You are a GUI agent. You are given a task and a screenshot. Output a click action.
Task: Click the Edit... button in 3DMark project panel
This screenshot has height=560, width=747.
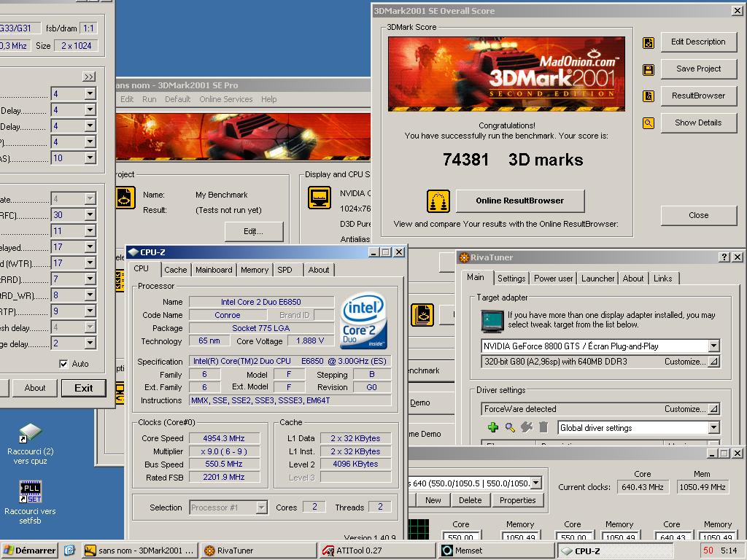point(253,231)
